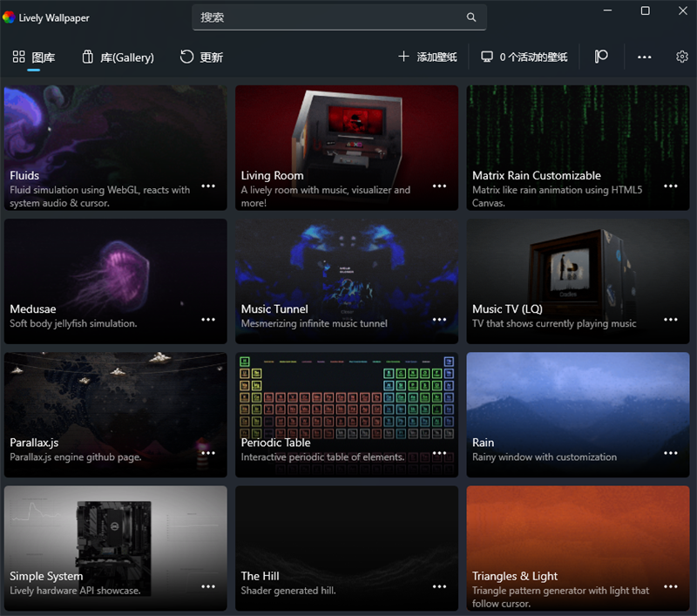Open options for Matrix Rain Customizable

tap(670, 186)
